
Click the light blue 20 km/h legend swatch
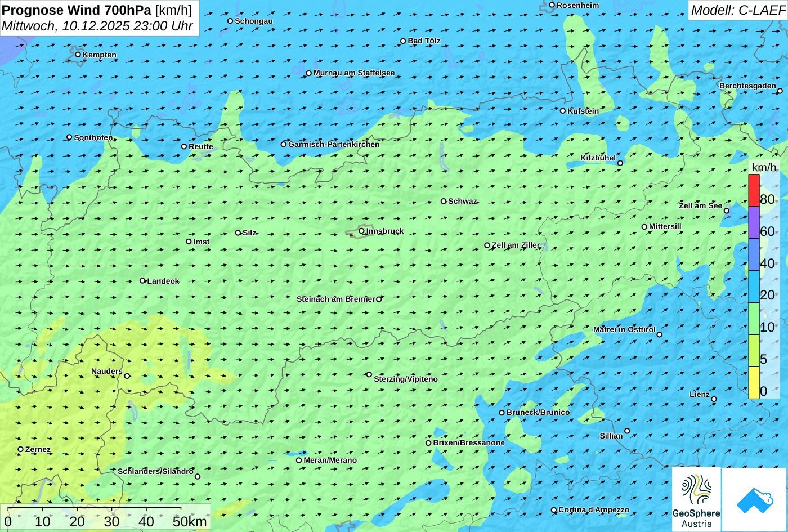pyautogui.click(x=754, y=287)
